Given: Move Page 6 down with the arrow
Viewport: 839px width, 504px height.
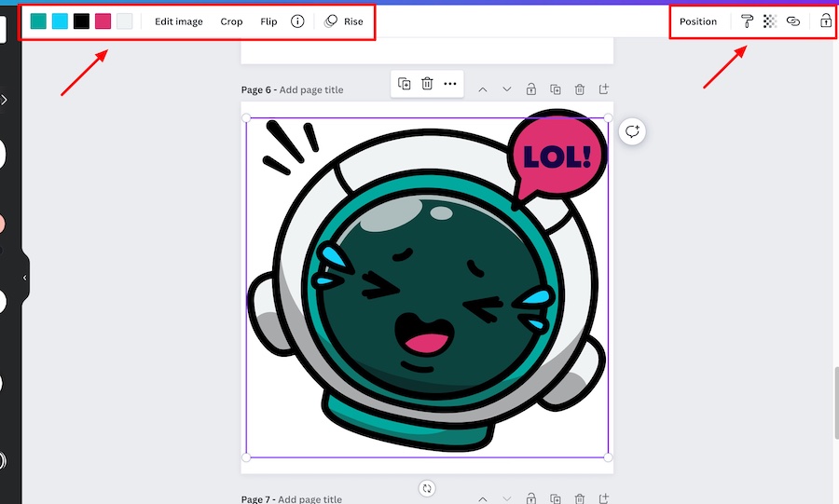Looking at the screenshot, I should point(507,89).
